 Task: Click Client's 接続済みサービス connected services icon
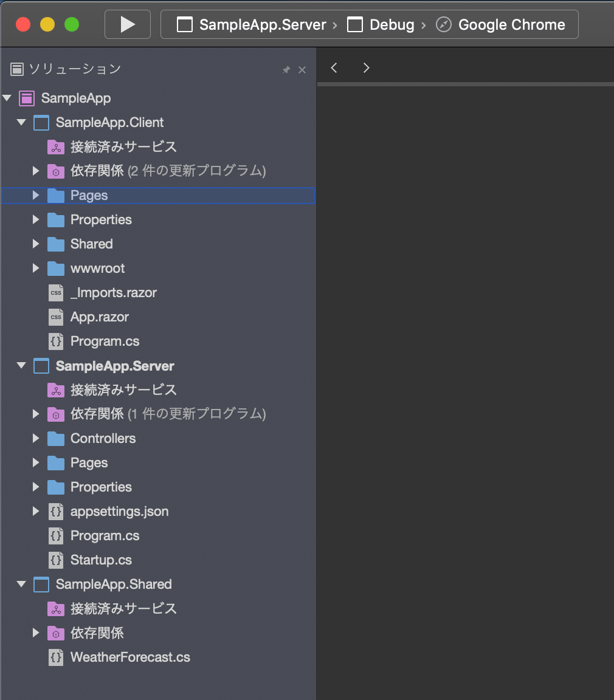(56, 147)
